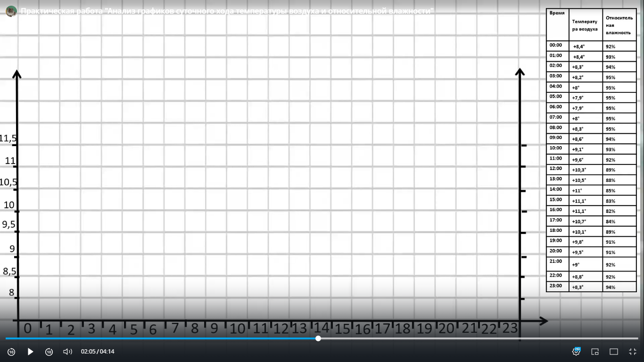Click the progress bar playhead knob
The height and width of the screenshot is (362, 644).
pyautogui.click(x=318, y=338)
